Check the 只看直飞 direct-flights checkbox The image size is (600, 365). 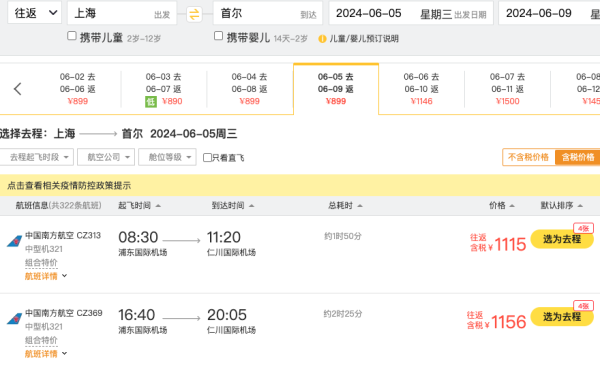(207, 158)
